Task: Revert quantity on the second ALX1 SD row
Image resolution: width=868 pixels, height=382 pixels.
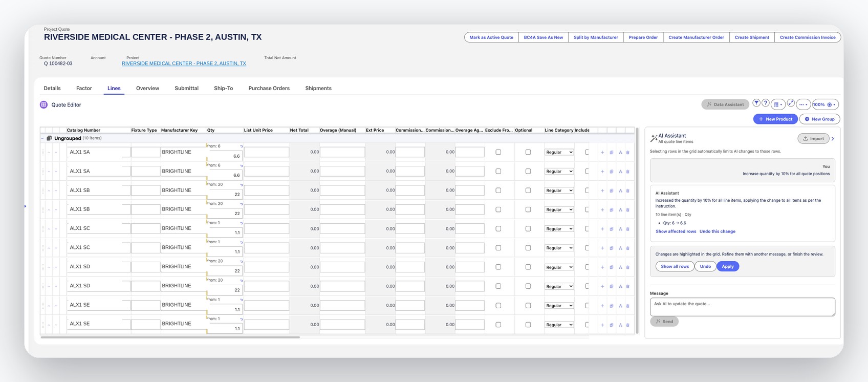Action: [x=242, y=281]
